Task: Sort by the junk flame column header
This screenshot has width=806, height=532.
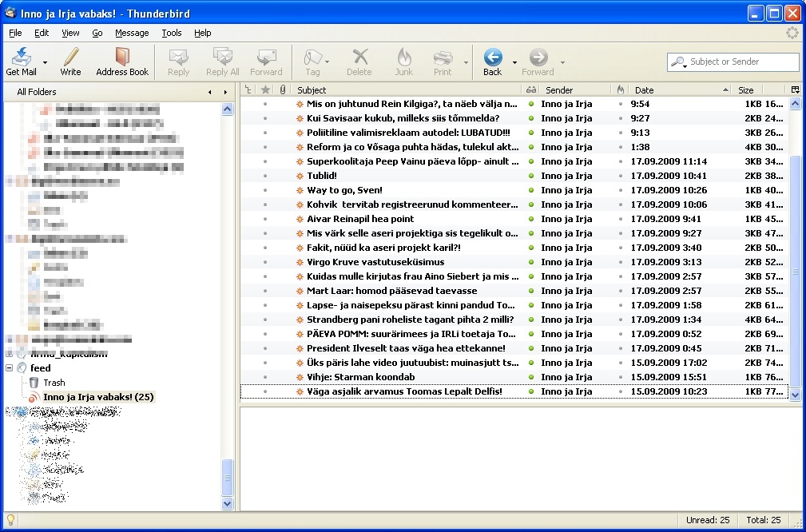Action: 621,90
